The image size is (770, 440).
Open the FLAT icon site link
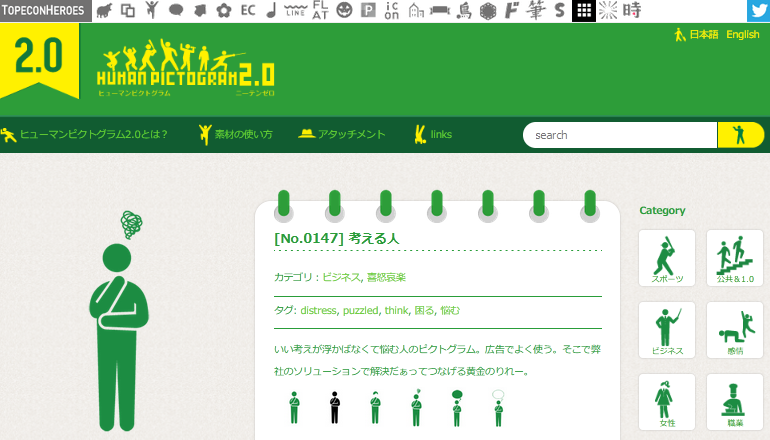tap(320, 10)
